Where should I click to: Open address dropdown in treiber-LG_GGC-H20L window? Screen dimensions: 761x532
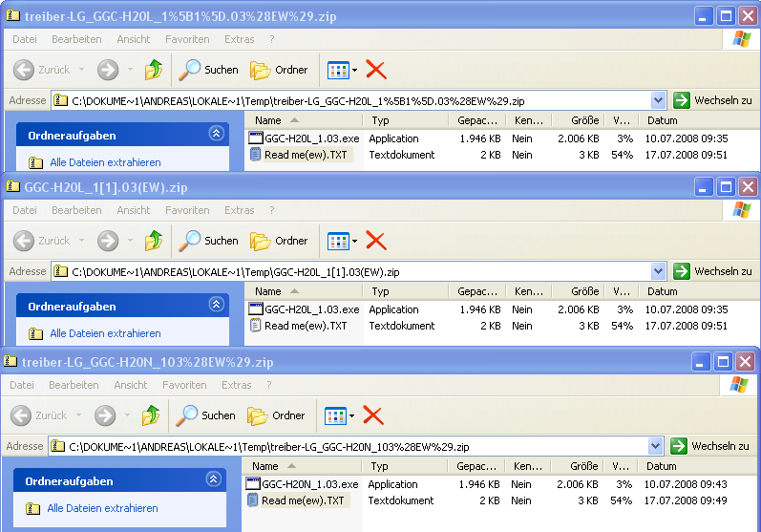tap(658, 101)
